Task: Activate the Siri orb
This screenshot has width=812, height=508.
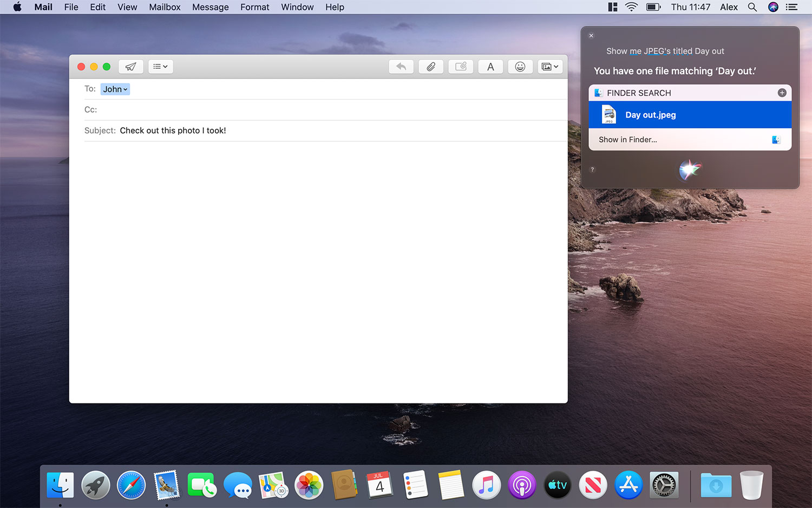Action: [x=690, y=170]
